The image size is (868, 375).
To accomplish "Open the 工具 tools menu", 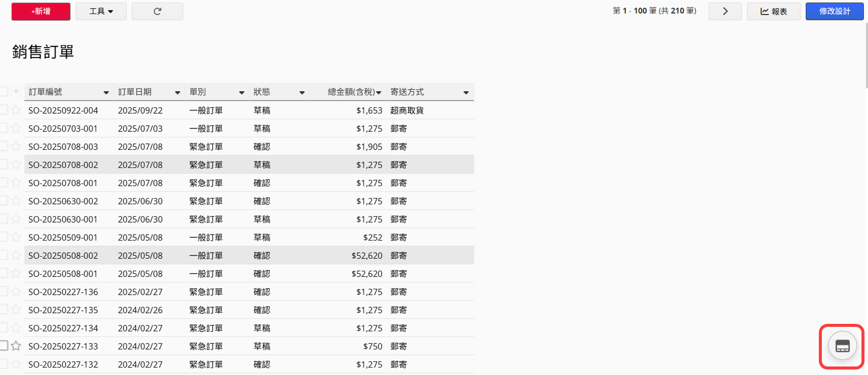I will coord(101,11).
